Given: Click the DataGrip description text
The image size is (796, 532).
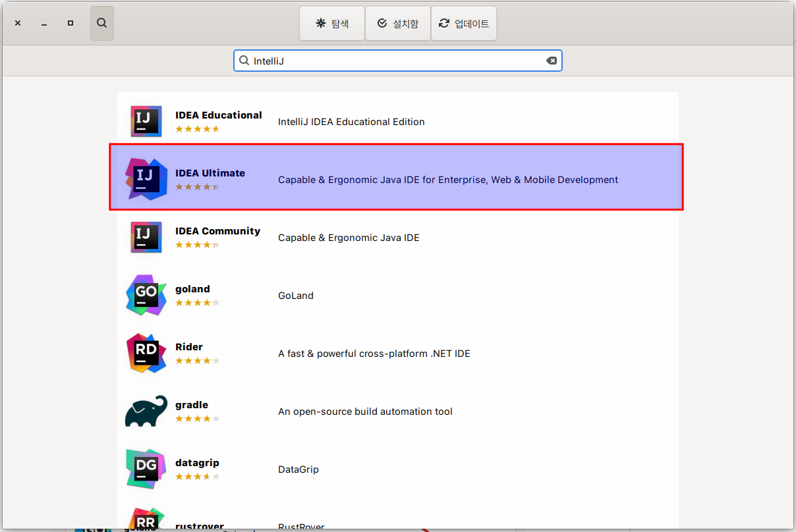Looking at the screenshot, I should pyautogui.click(x=298, y=469).
